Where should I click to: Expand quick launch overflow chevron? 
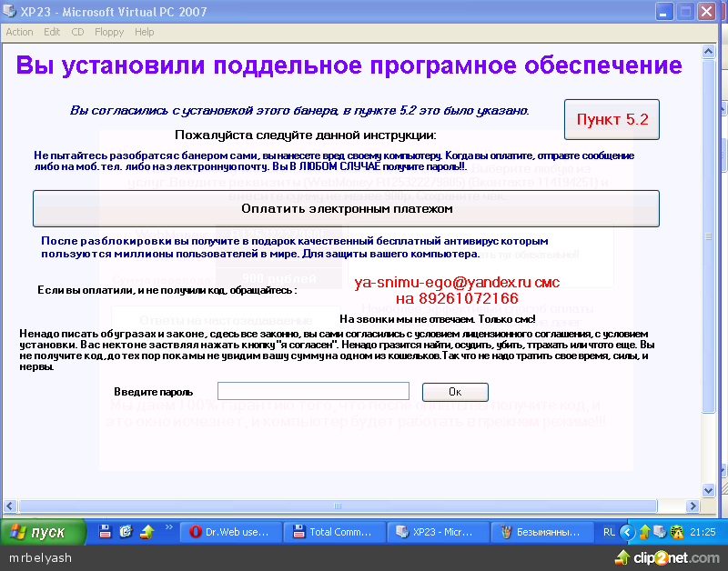[169, 527]
